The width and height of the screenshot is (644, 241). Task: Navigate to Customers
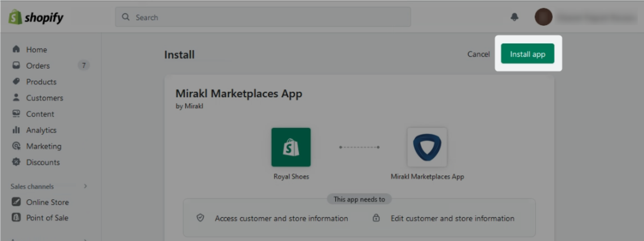[x=44, y=98]
